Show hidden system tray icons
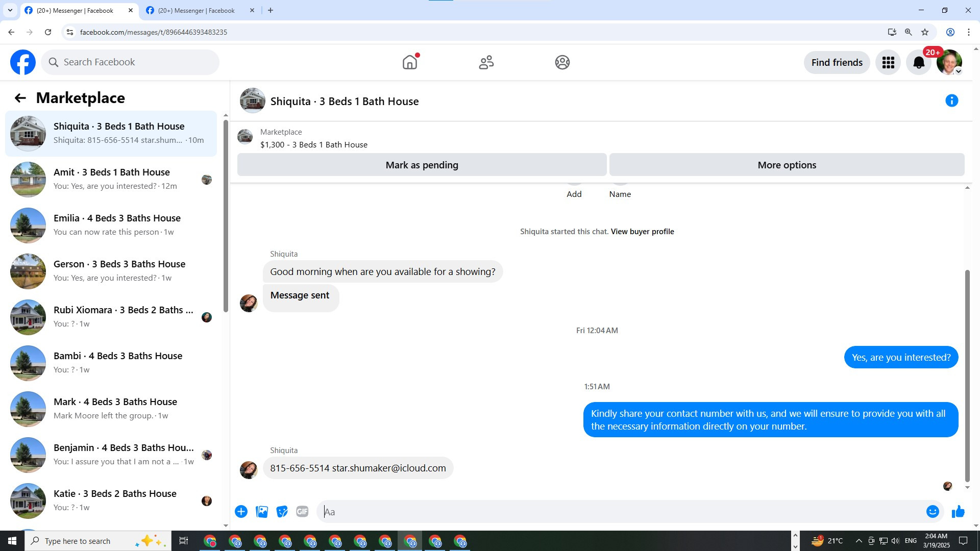Screen dimensions: 980x551 pyautogui.click(x=859, y=541)
